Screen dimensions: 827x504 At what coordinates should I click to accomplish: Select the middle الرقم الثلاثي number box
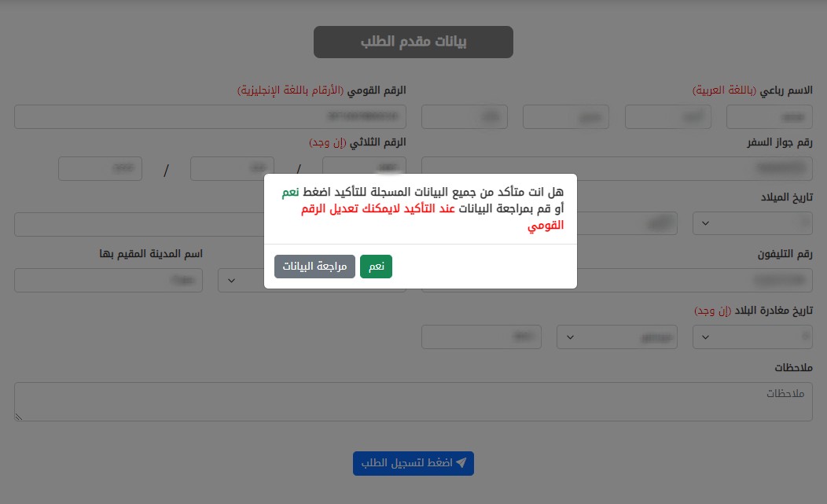click(x=232, y=168)
